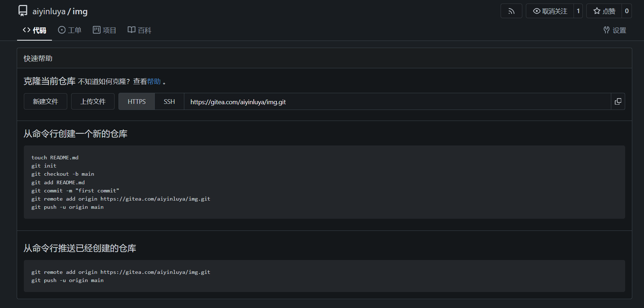
Task: Open the aiyinluya owner link
Action: pos(49,11)
